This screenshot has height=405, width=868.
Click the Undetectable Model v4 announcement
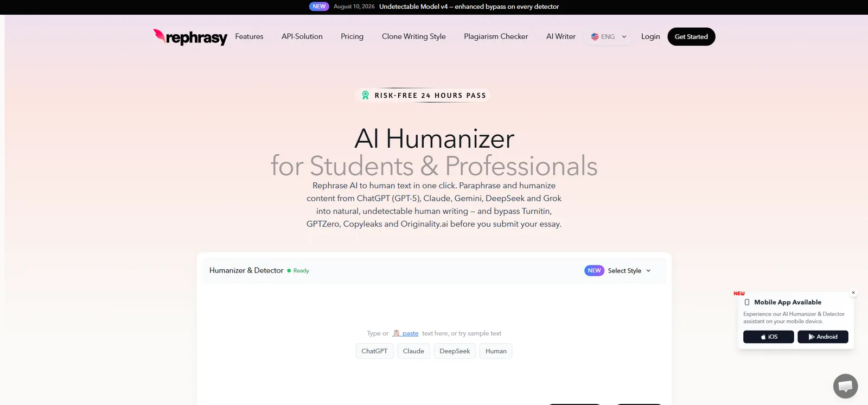[x=469, y=7]
